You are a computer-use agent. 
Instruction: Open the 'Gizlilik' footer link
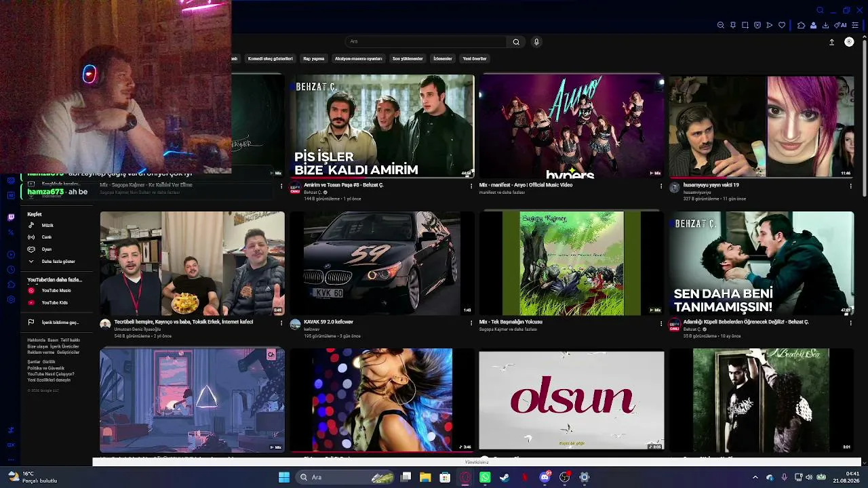click(49, 362)
